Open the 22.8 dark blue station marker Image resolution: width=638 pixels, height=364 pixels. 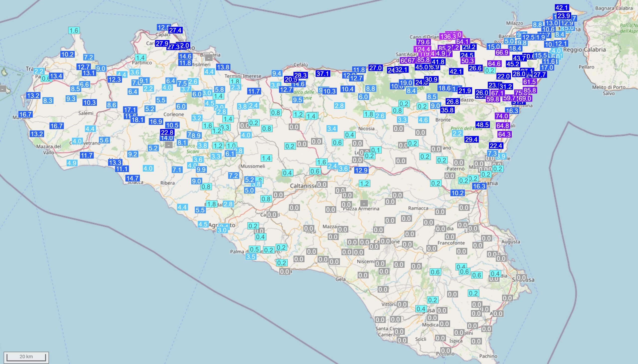pos(167,132)
